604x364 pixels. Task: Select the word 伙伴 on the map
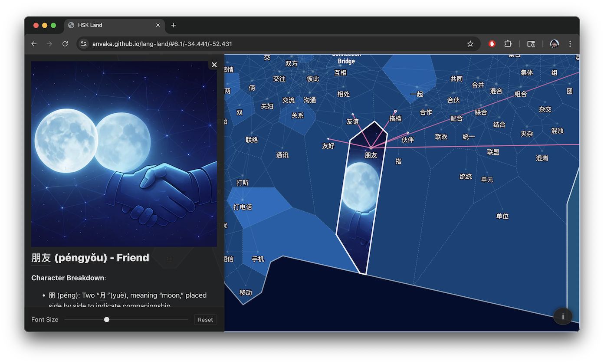[x=409, y=139]
